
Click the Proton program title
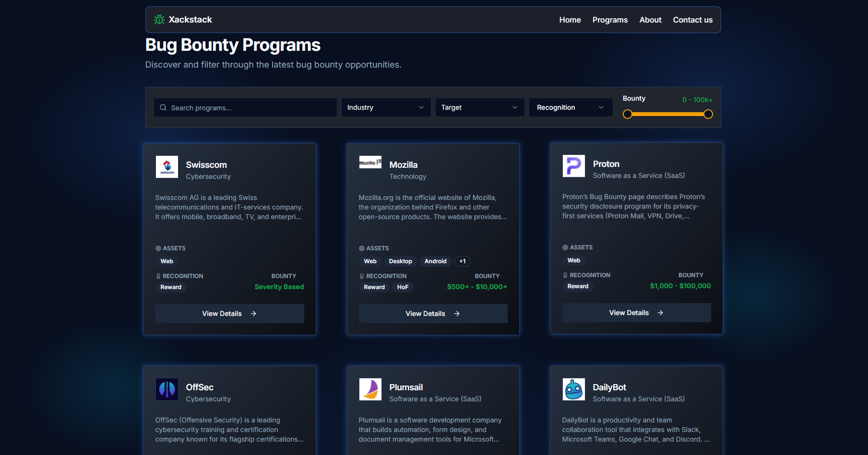606,163
